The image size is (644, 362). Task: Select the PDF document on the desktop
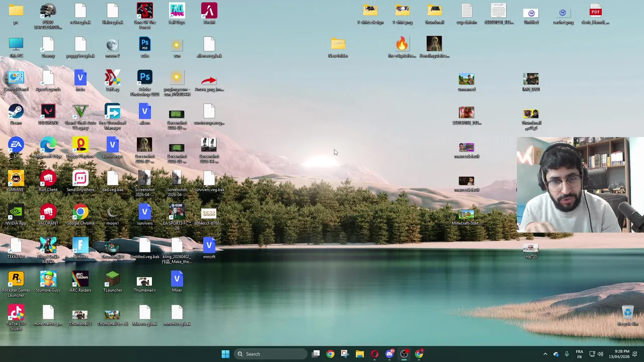595,14
